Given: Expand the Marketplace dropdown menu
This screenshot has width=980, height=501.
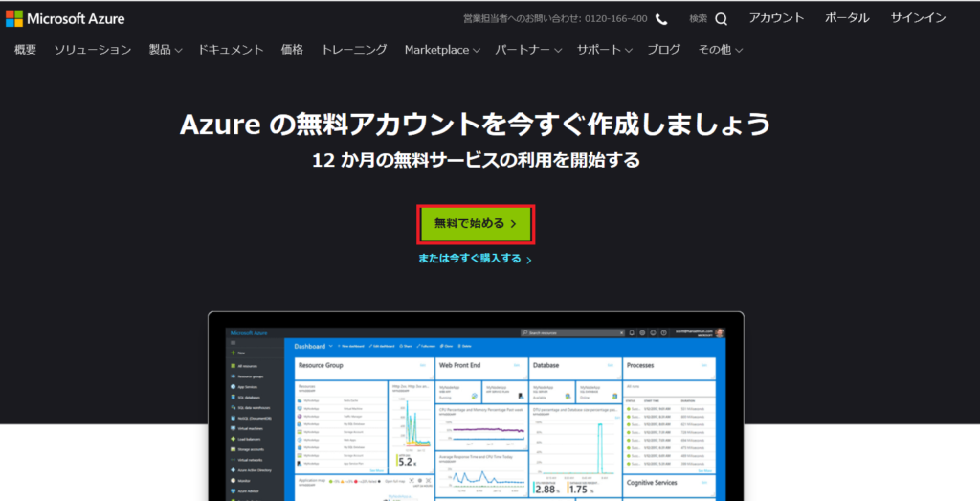Looking at the screenshot, I should (x=442, y=50).
